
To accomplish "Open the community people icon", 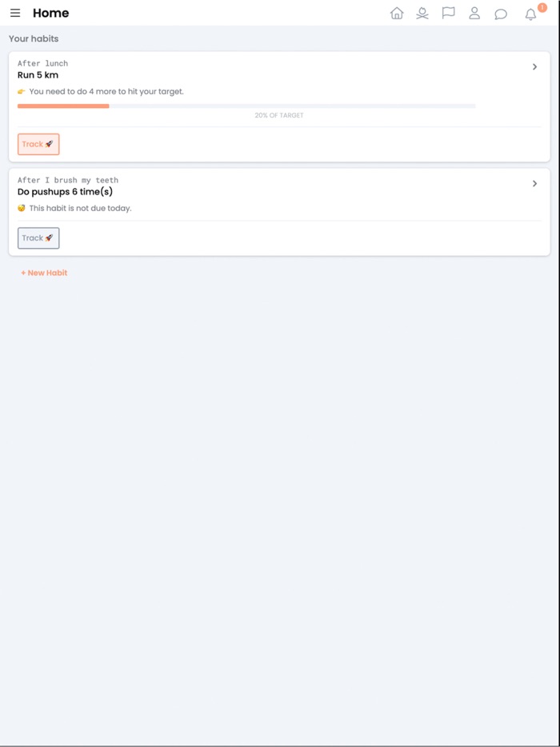I will click(422, 13).
